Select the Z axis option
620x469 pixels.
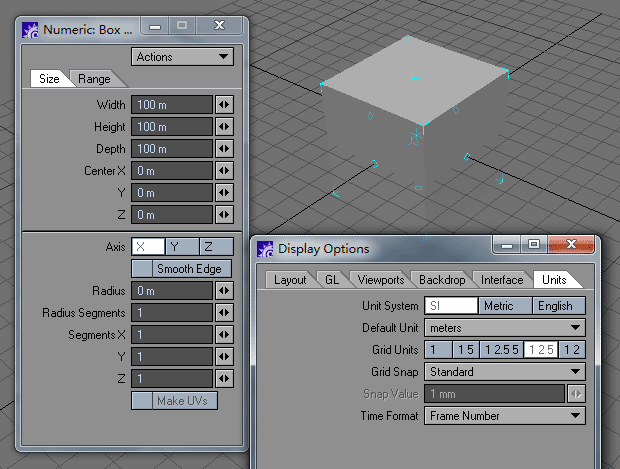coord(216,247)
